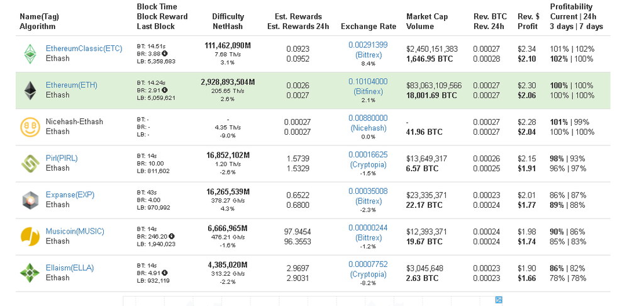Click exchange rate 0.00035008 link
Screen dimensions: 644x306
[x=368, y=191]
